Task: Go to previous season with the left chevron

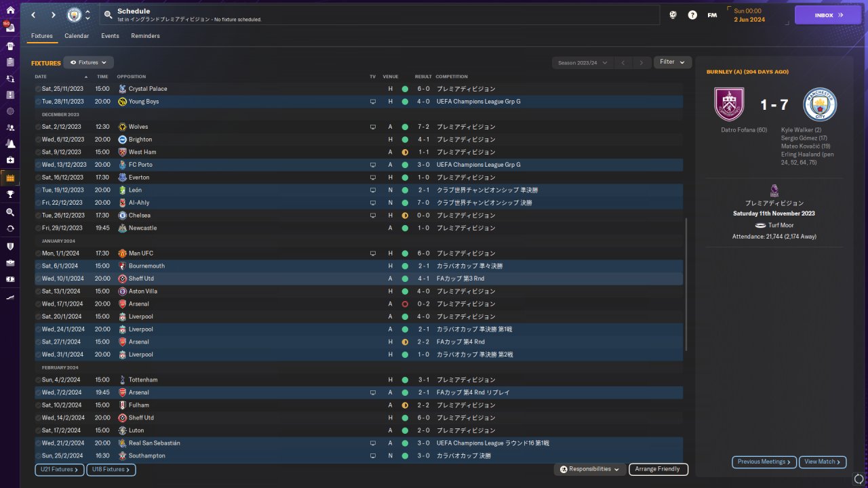Action: point(623,62)
